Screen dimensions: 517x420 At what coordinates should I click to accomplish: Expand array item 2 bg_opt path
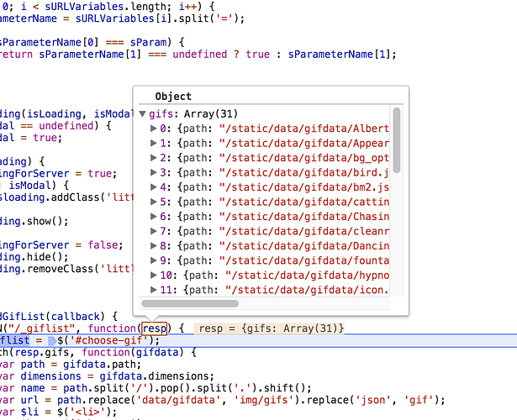click(153, 158)
